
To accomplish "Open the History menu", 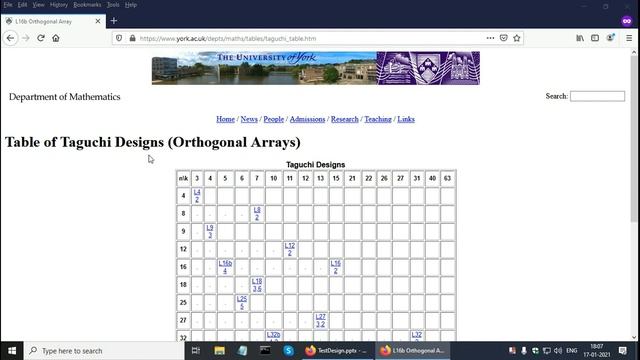I will click(59, 5).
